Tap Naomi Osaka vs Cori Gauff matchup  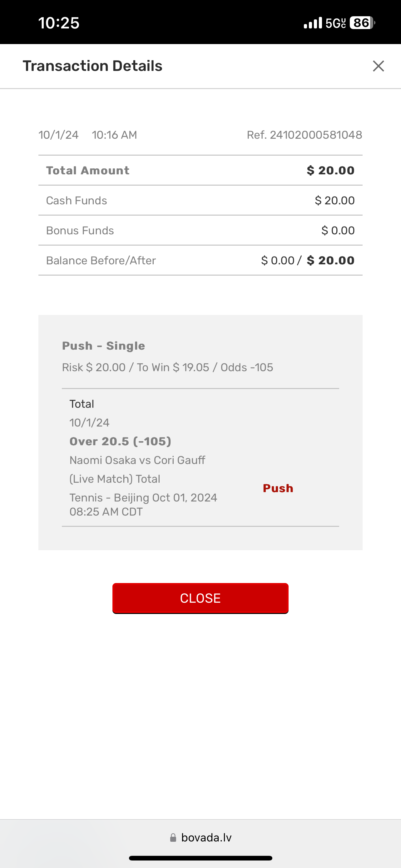pyautogui.click(x=137, y=460)
